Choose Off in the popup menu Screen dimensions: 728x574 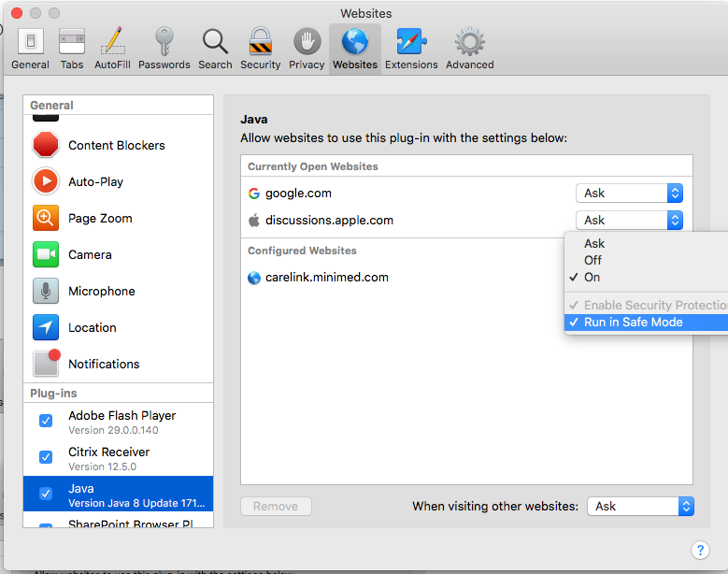click(646, 260)
